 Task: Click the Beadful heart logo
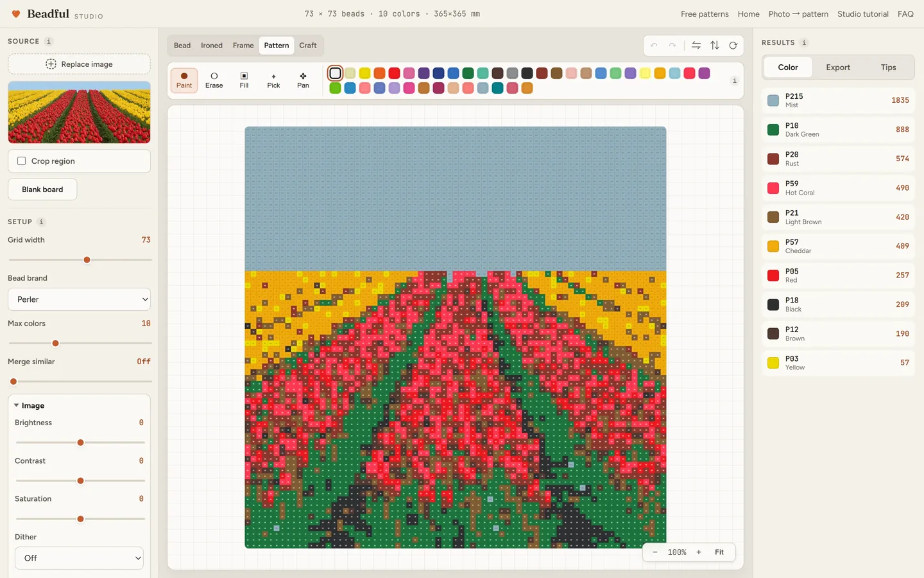(x=16, y=13)
